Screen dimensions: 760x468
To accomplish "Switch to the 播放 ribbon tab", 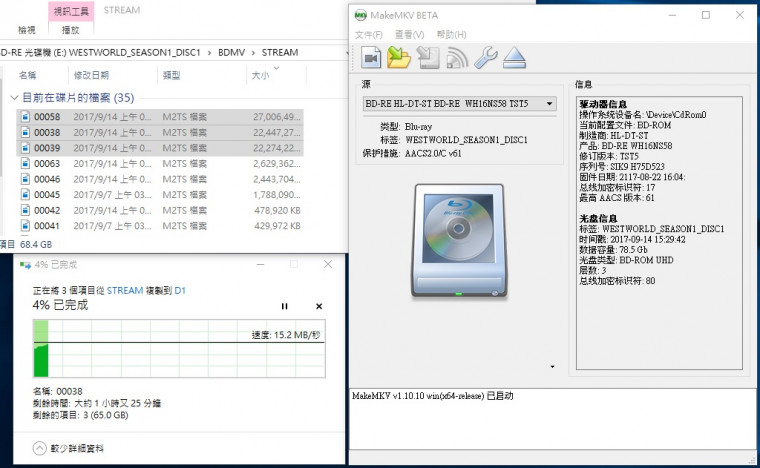I will tap(71, 30).
